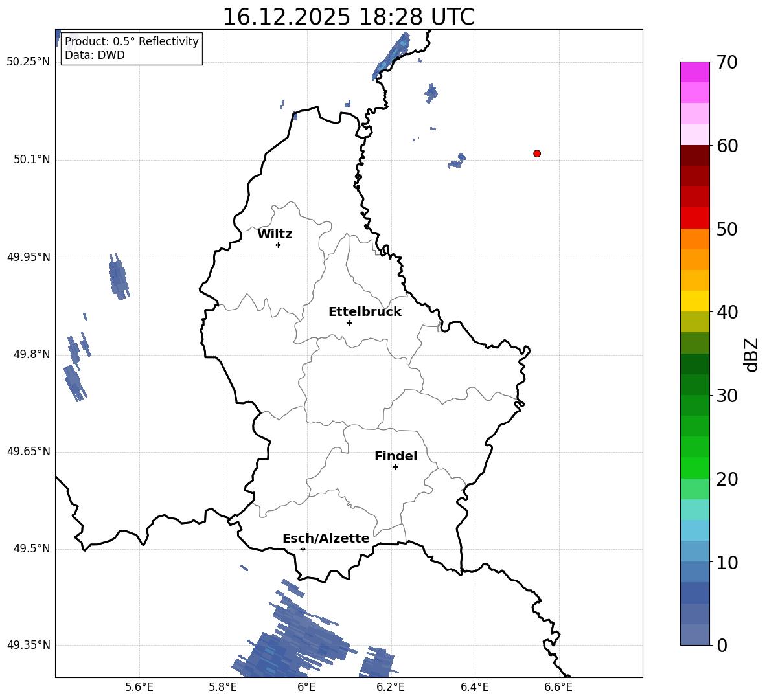
Task: Click the orange colorbar segment below 50
Action: pyautogui.click(x=694, y=239)
